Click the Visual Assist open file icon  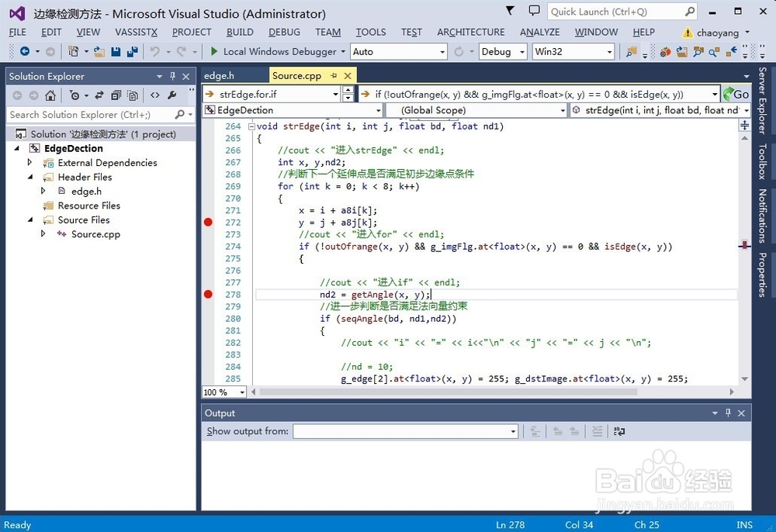click(682, 51)
